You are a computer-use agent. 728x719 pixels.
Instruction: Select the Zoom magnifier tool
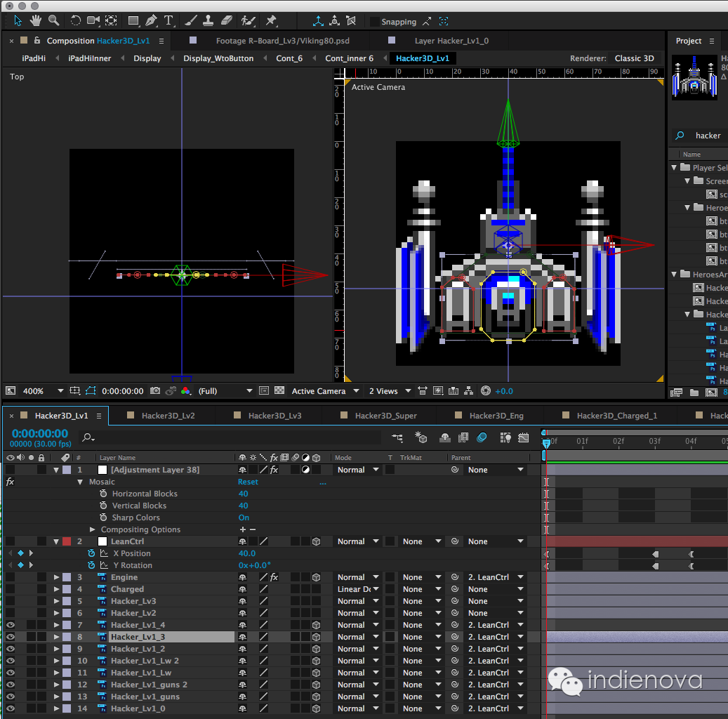coord(53,21)
